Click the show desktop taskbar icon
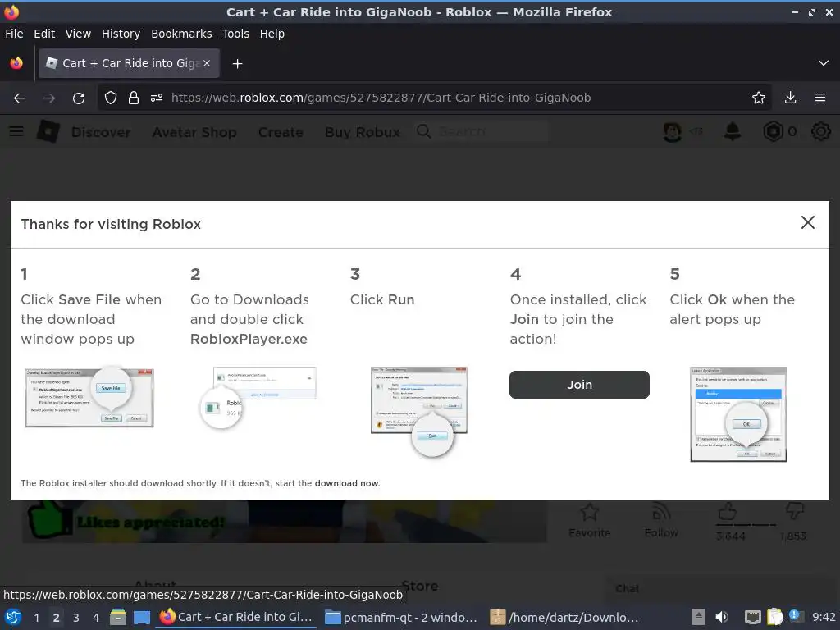Viewport: 840px width, 630px height. point(142,617)
